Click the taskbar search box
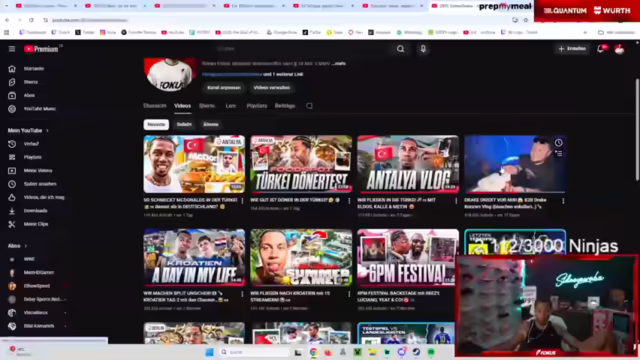This screenshot has width=640, height=360. point(254,352)
